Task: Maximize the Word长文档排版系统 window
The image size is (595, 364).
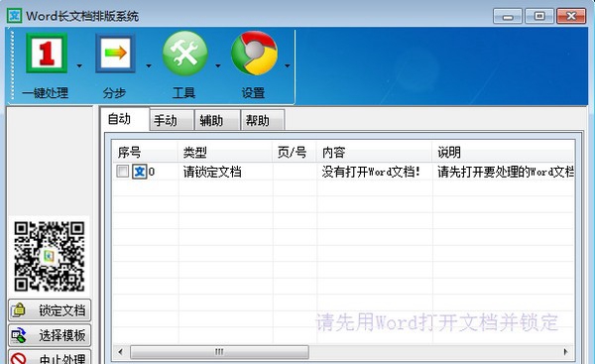Action: coord(539,16)
